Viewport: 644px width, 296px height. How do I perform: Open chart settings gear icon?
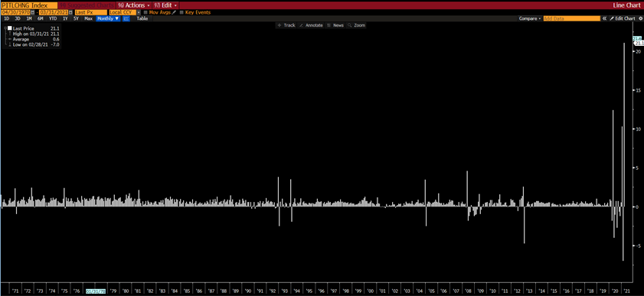pyautogui.click(x=640, y=18)
